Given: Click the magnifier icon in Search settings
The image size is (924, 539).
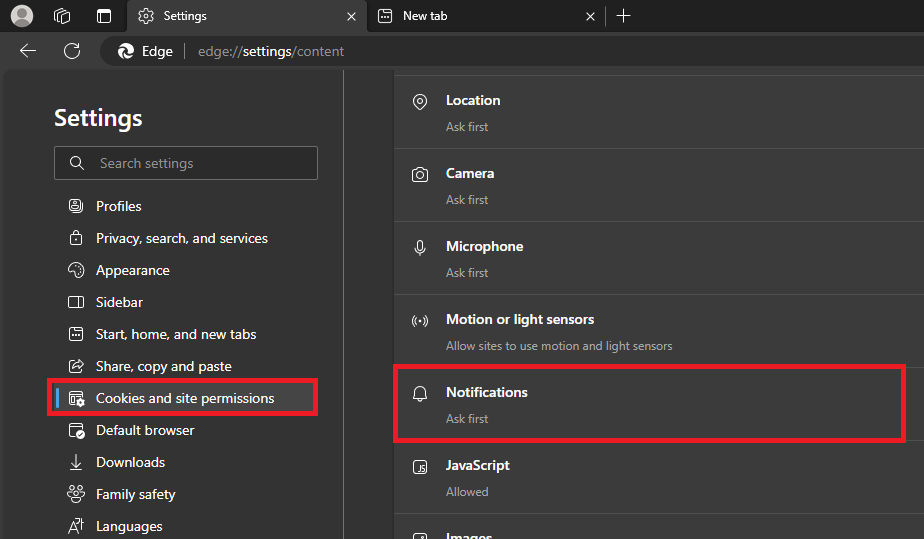Looking at the screenshot, I should (77, 163).
